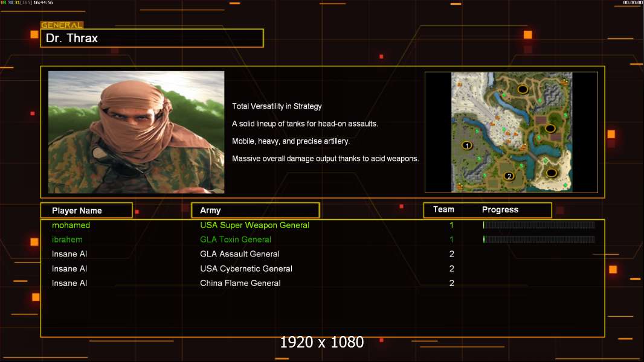Select the masked Dr. Thrax portrait image
Viewport: 644px width, 362px height.
pos(137,132)
